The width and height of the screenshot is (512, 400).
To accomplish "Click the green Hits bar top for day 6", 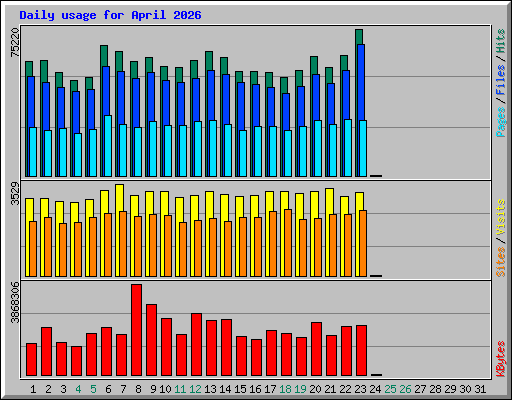I will tap(104, 56).
